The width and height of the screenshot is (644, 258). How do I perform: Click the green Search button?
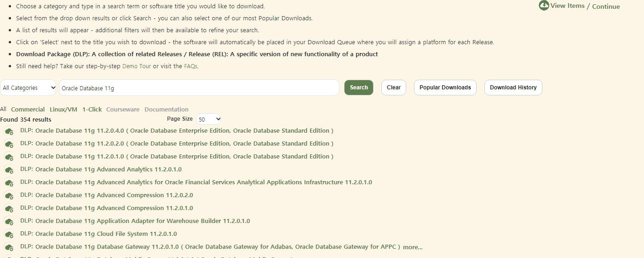pos(359,88)
